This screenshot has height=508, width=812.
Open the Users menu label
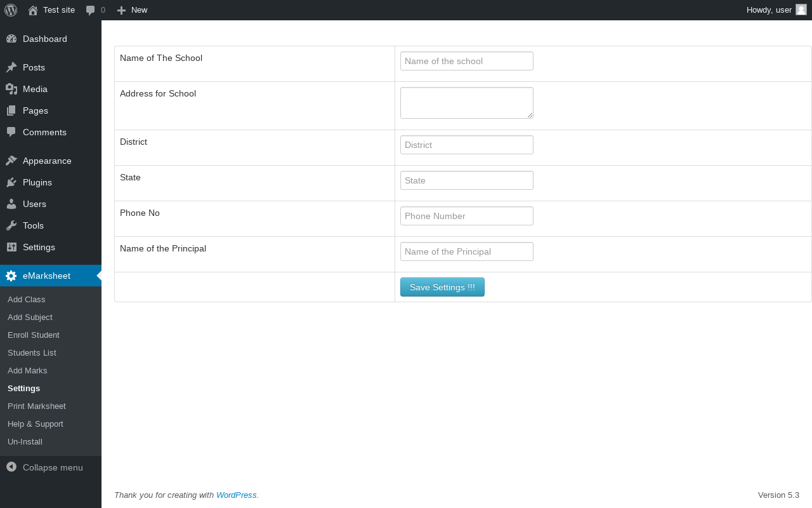point(34,204)
